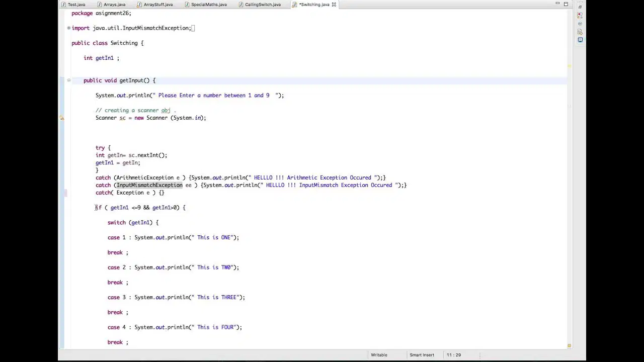The width and height of the screenshot is (644, 362).
Task: Minimize the editor area
Action: pyautogui.click(x=557, y=4)
